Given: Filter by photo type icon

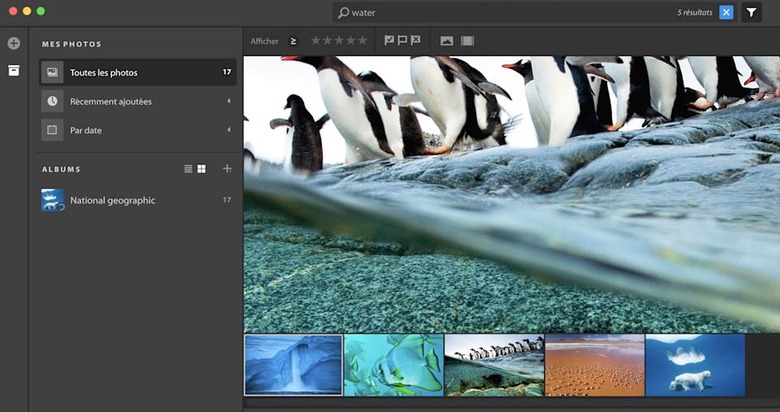Looking at the screenshot, I should click(447, 41).
